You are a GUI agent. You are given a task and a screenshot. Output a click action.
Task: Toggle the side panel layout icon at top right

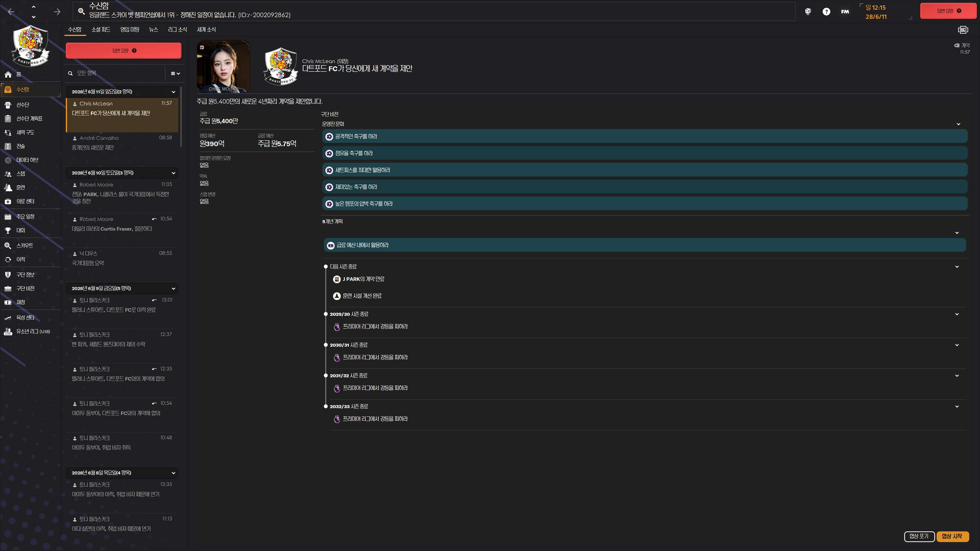click(963, 30)
